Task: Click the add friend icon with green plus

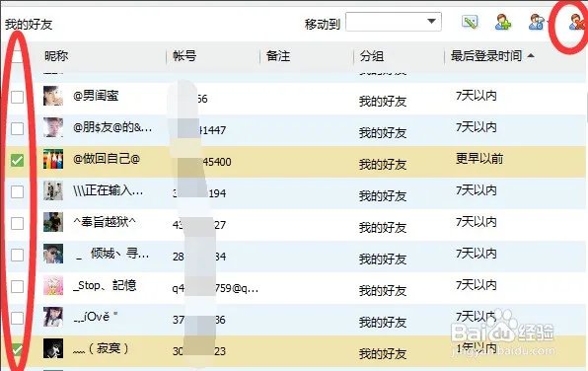Action: 503,22
